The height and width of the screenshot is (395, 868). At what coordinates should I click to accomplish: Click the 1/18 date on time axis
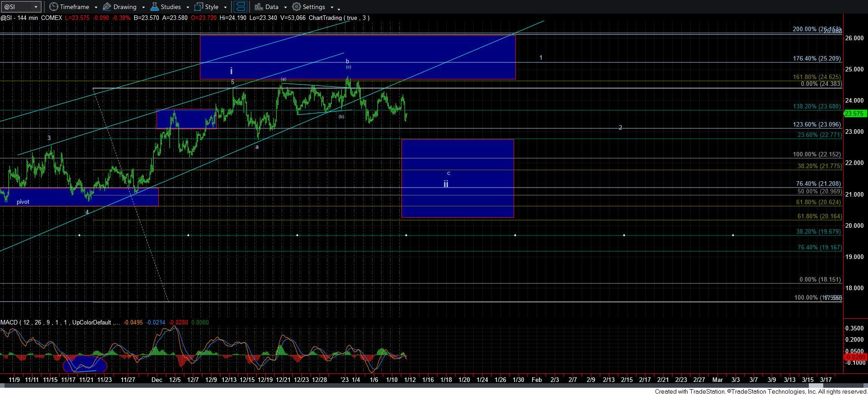[446, 380]
